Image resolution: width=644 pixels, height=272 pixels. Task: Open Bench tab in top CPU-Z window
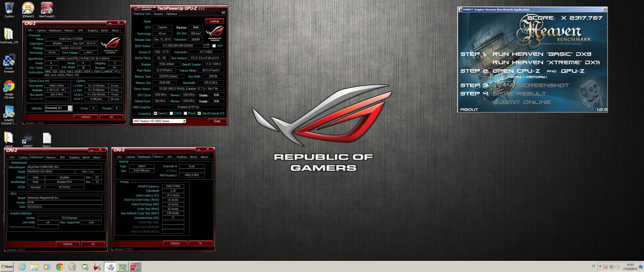pos(104,30)
